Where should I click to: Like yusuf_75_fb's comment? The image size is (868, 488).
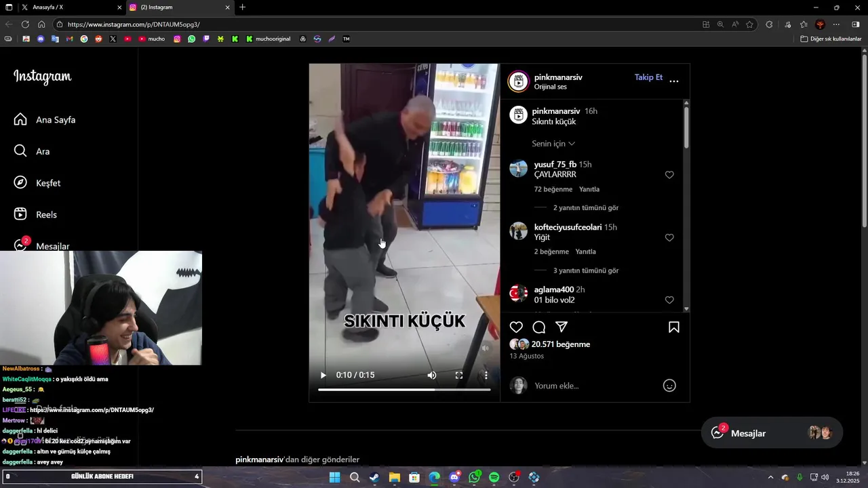tap(669, 175)
